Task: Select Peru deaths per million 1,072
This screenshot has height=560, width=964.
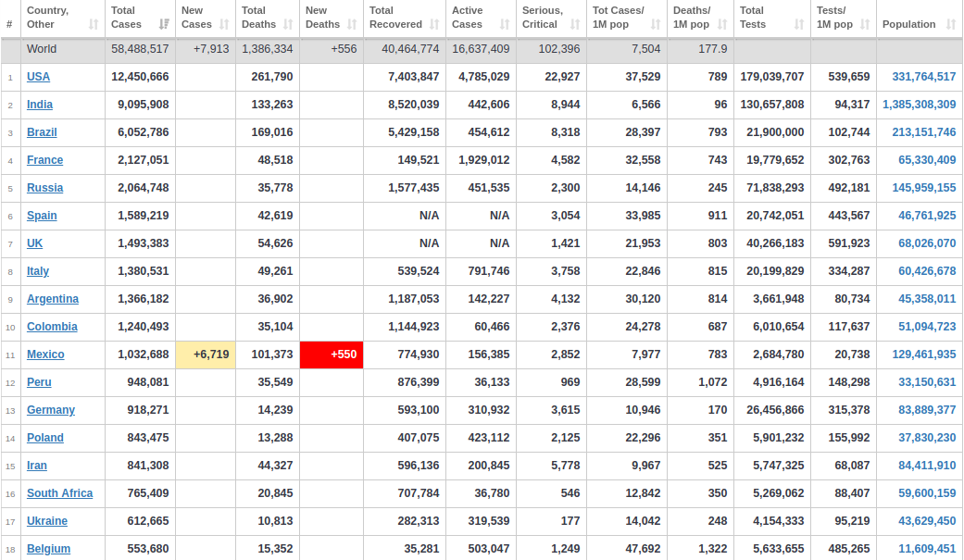Action: click(712, 382)
